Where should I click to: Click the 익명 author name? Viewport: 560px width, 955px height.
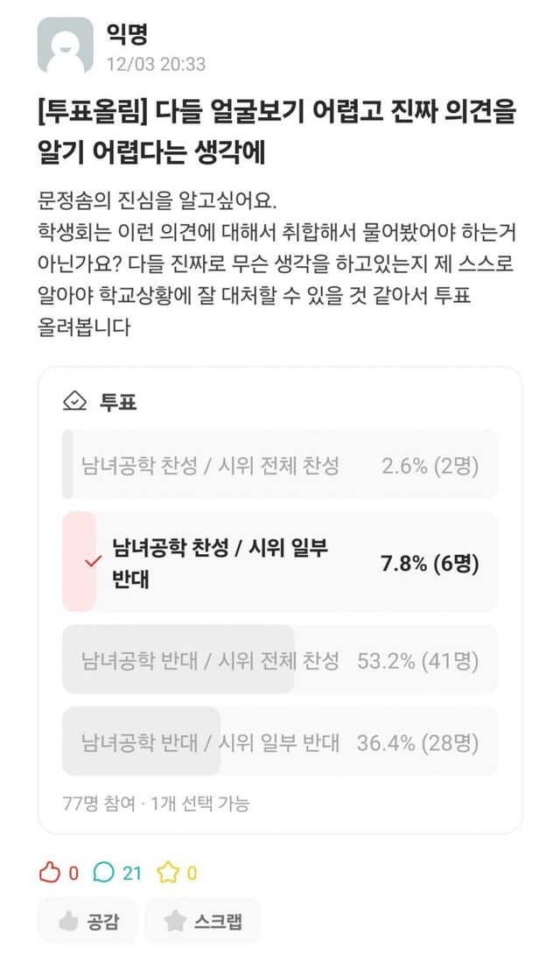point(127,35)
